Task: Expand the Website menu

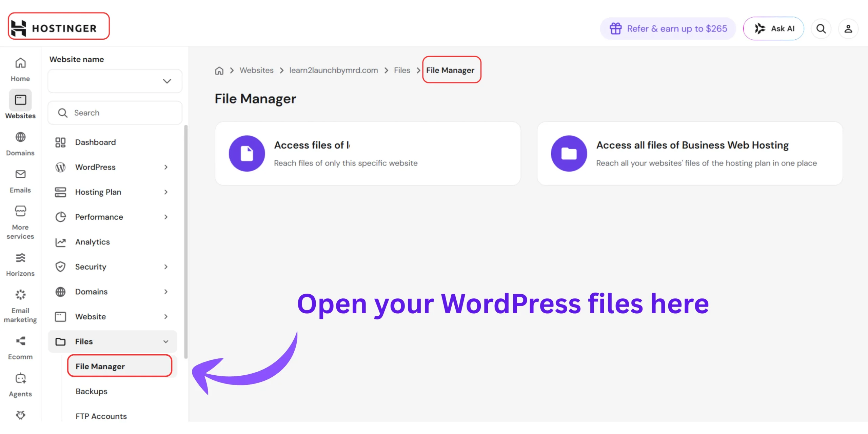Action: (113, 317)
